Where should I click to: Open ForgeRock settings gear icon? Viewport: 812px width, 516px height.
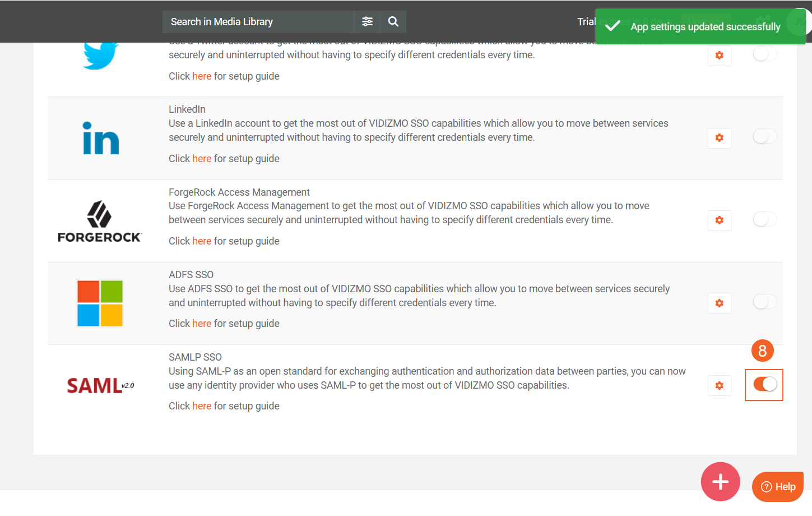click(719, 220)
